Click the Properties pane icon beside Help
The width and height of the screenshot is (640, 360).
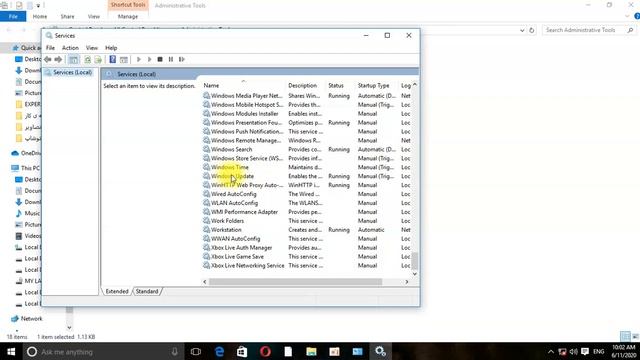(x=124, y=60)
